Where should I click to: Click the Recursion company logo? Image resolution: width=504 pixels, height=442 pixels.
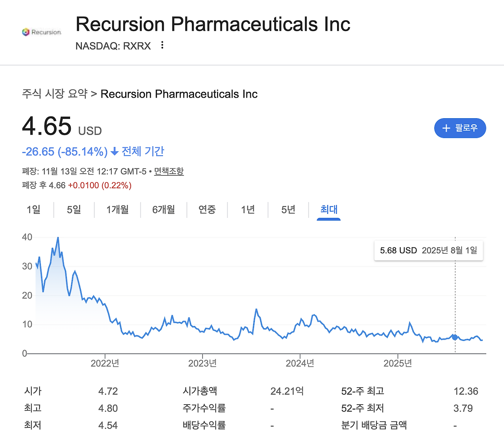(x=42, y=32)
